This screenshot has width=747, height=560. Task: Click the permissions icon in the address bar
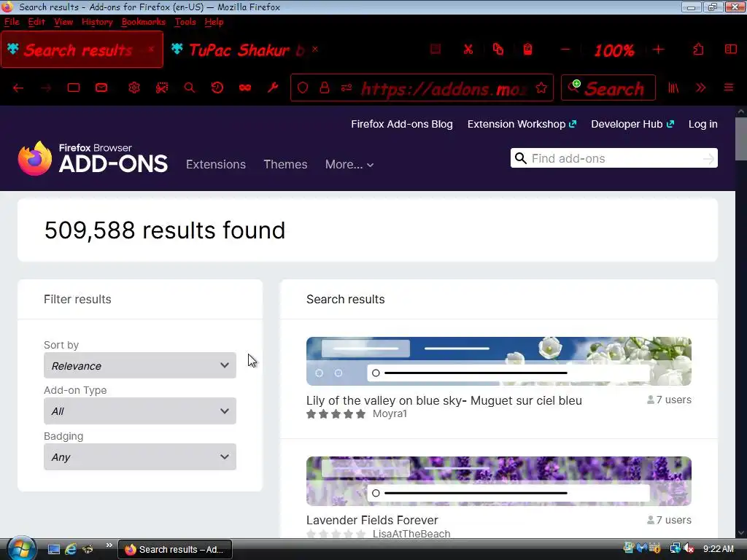[x=347, y=87]
